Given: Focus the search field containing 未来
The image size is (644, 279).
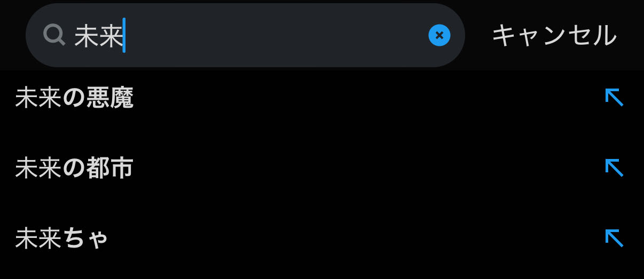Looking at the screenshot, I should (x=245, y=35).
